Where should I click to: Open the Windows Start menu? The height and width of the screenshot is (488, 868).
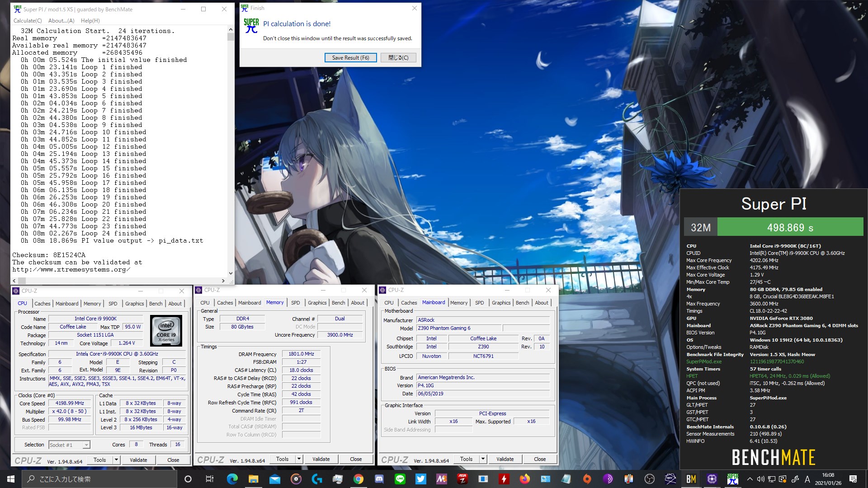pos(11,479)
